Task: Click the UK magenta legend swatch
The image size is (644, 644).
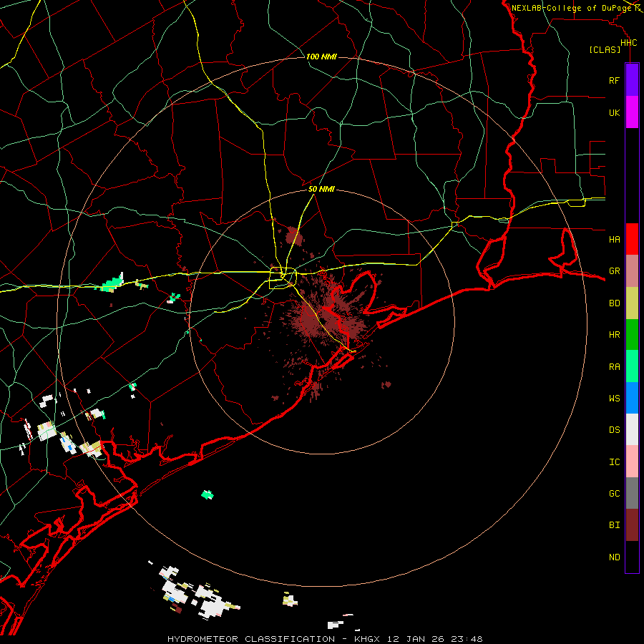Action: 632,112
